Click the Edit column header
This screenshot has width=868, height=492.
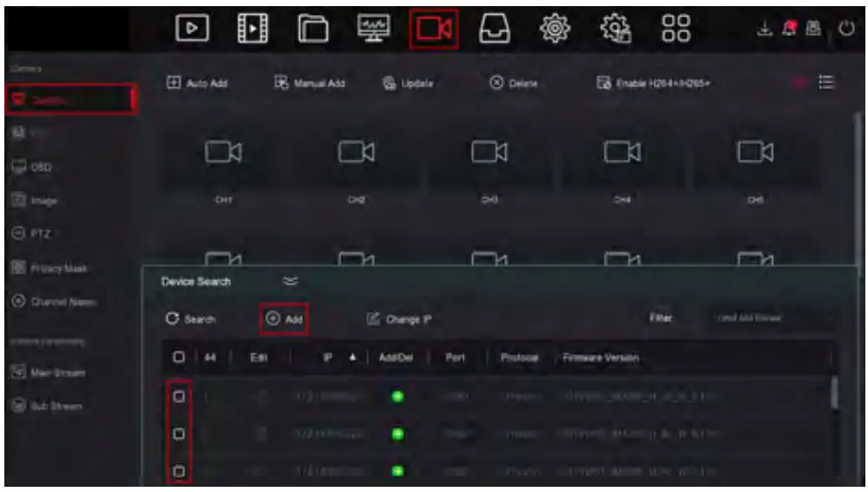[x=258, y=358]
